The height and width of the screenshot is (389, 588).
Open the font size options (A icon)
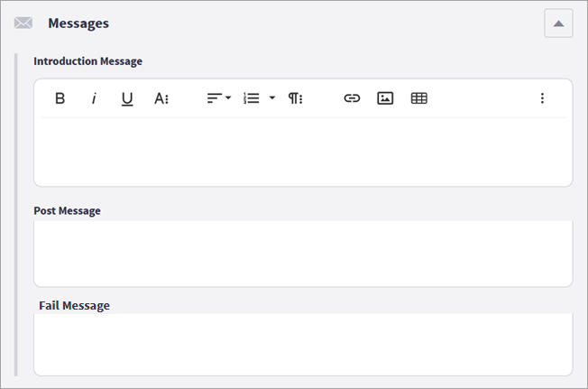(x=161, y=98)
